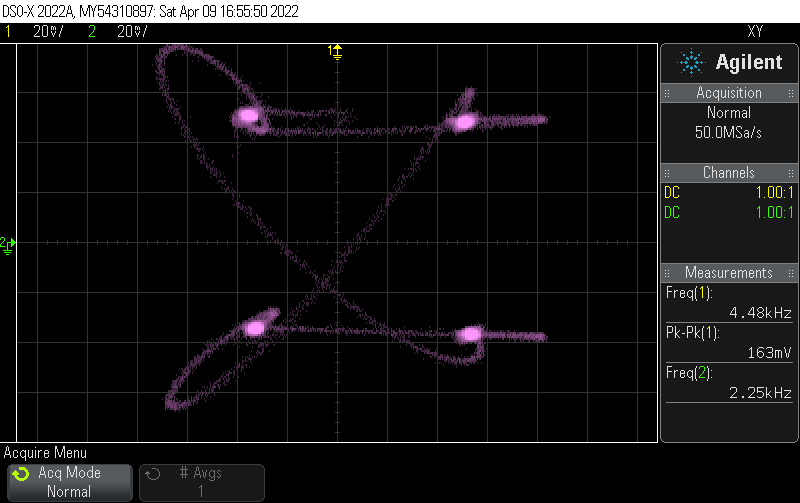The width and height of the screenshot is (800, 503).
Task: Click the Freq(2) 2.25kHz measurement
Action: pyautogui.click(x=729, y=383)
